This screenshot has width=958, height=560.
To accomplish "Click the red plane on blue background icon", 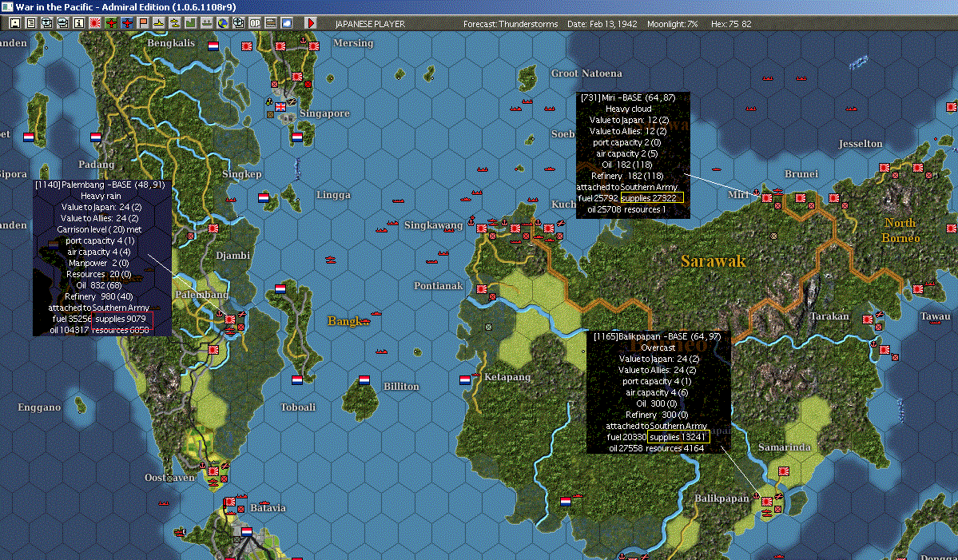I will pos(127,23).
